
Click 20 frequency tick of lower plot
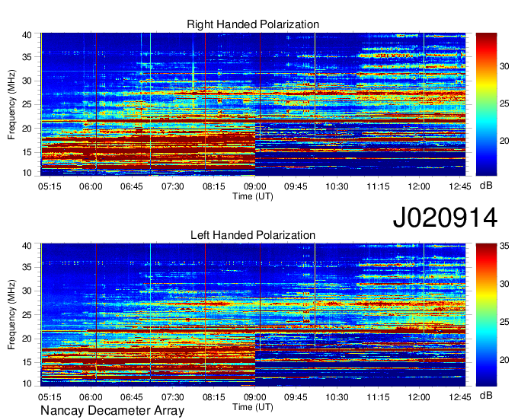click(x=27, y=339)
